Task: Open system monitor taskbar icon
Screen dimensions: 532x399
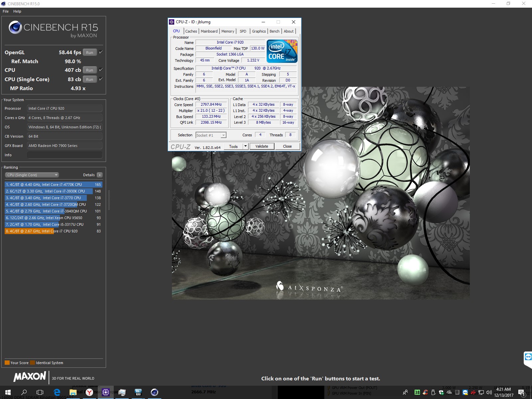Action: 122,392
